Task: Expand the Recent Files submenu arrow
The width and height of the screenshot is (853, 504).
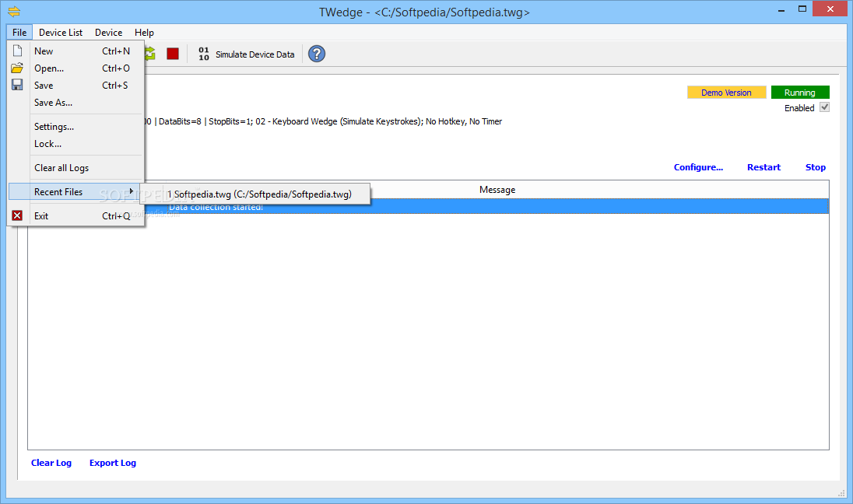Action: pyautogui.click(x=131, y=191)
